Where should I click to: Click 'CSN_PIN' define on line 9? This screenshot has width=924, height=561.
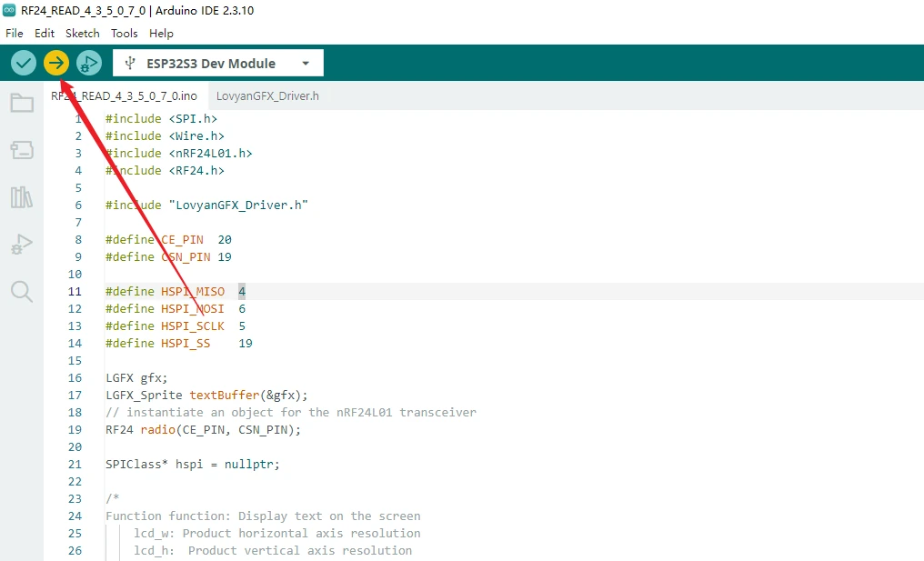coord(186,257)
